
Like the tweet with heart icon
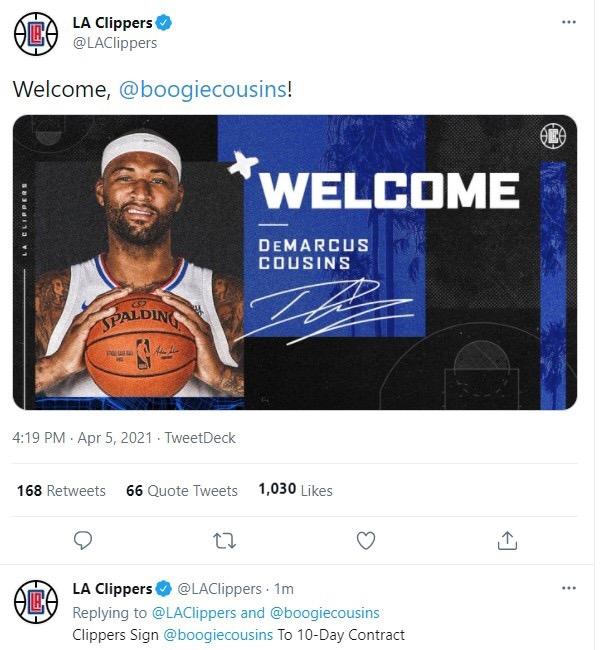(366, 541)
